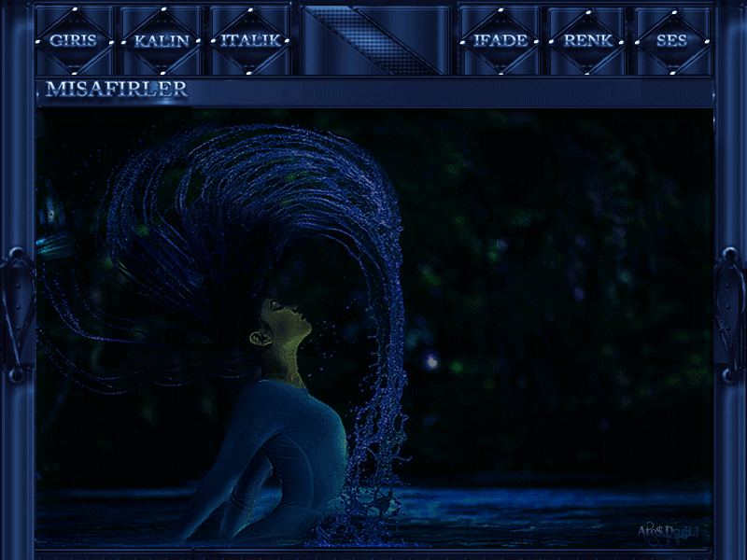Select the MISAFIRLER guests header

[x=117, y=90]
